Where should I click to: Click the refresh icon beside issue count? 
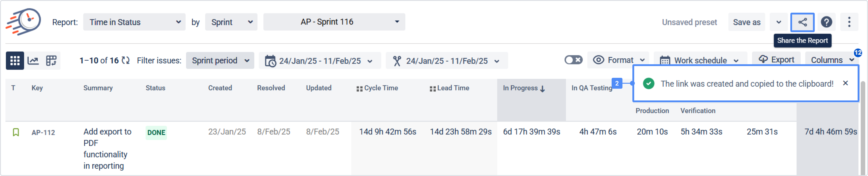pyautogui.click(x=126, y=60)
